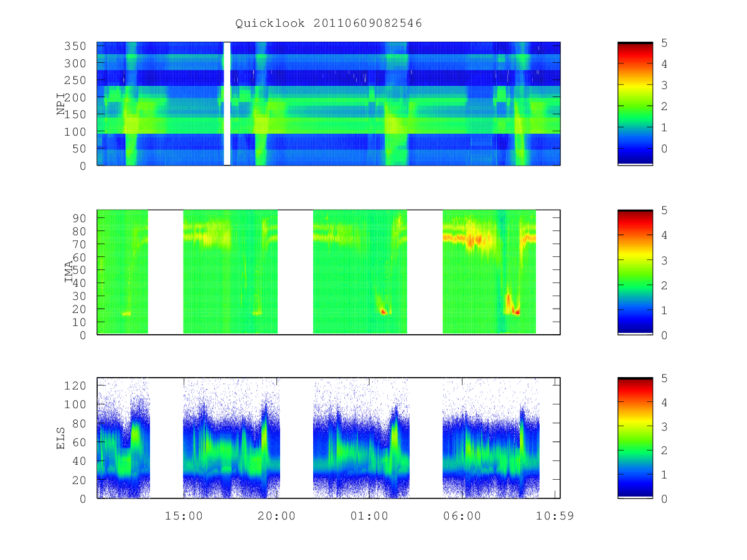This screenshot has width=747, height=560.
Task: Click the ELS y-axis label
Action: 61,438
